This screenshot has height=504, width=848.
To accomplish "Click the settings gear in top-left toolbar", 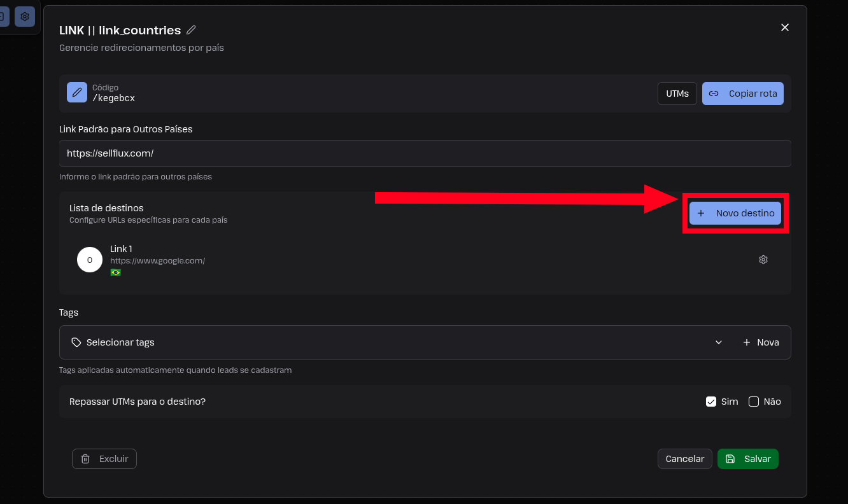I will (25, 17).
